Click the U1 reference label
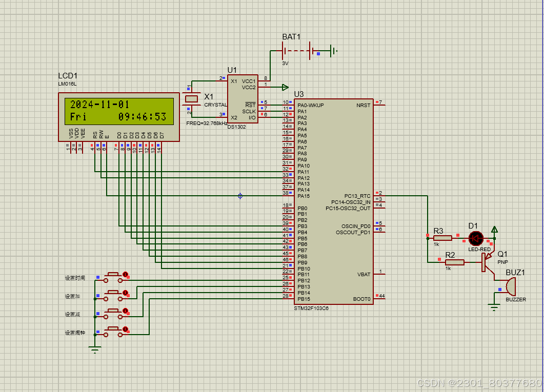The height and width of the screenshot is (392, 544). point(232,70)
